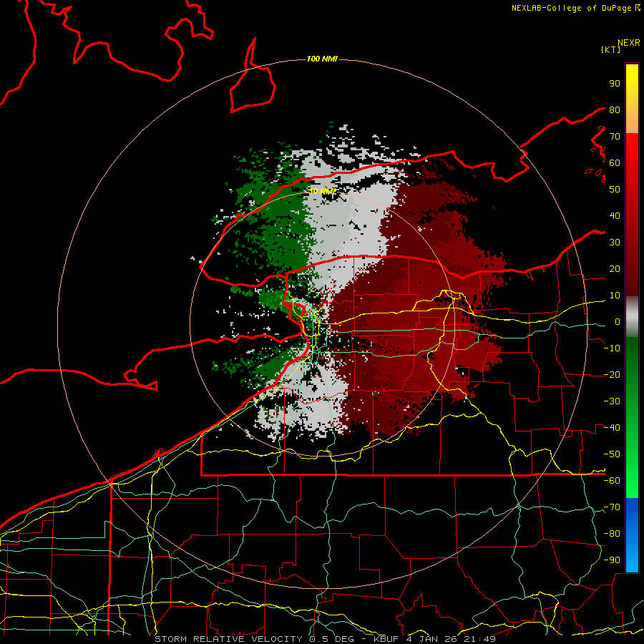Click the 30 value on velocity scale
The image size is (644, 644).
tap(615, 243)
